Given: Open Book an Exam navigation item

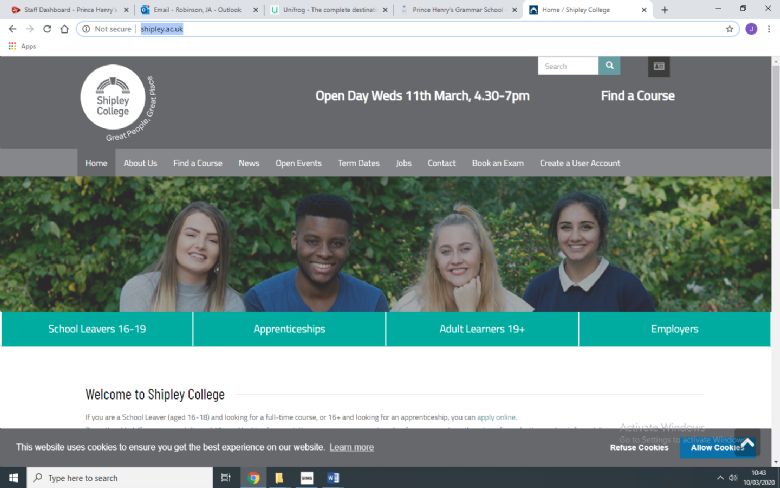Looking at the screenshot, I should 498,163.
